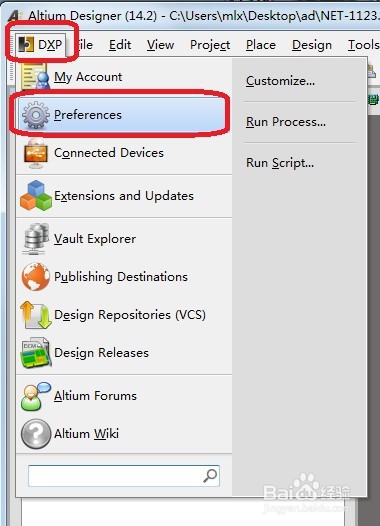The width and height of the screenshot is (380, 526).
Task: Open the Place menu
Action: pyautogui.click(x=261, y=45)
